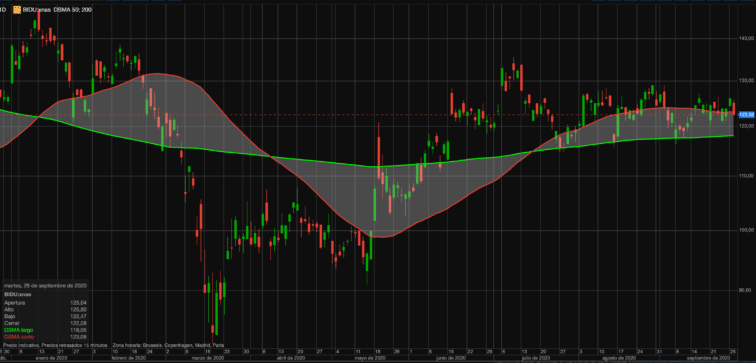756x363 pixels.
Task: Open the DSMA 50; 200 indicator label
Action: coord(73,10)
